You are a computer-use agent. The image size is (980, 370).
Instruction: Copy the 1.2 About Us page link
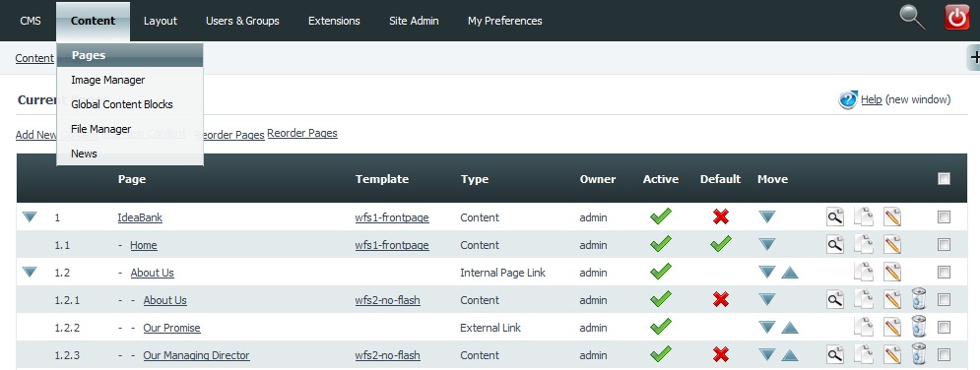[864, 272]
